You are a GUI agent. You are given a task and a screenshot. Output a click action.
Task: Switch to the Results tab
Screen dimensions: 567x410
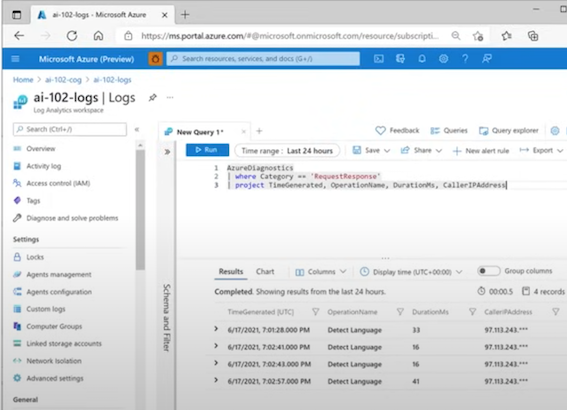(231, 272)
